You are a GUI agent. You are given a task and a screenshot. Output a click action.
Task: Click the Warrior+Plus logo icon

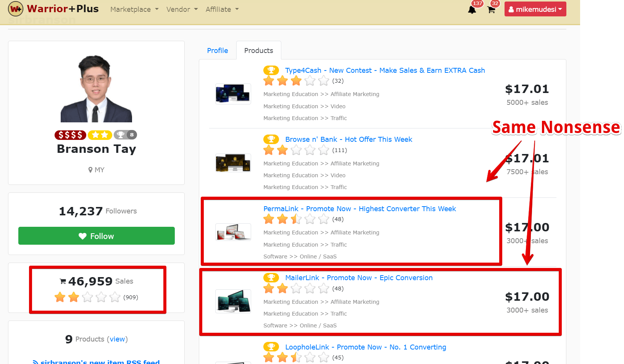(x=16, y=9)
